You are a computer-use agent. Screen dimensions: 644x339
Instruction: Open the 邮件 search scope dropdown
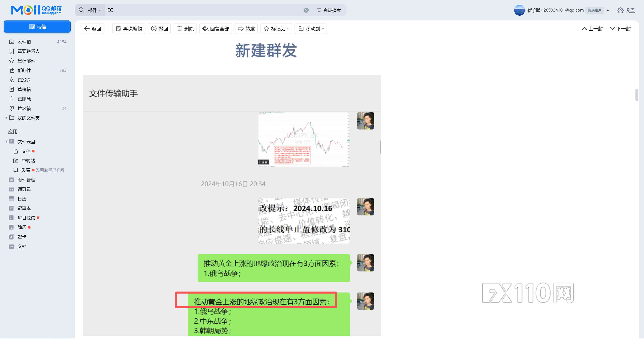94,10
